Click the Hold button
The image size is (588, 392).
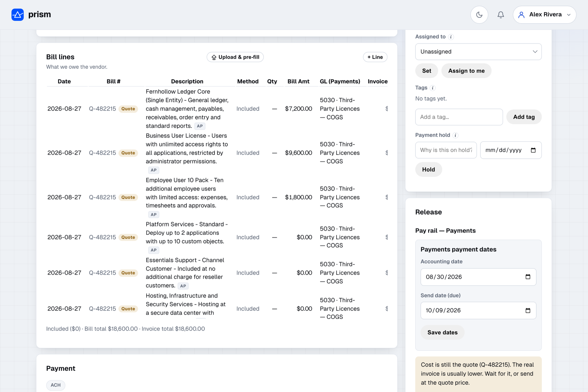[428, 169]
